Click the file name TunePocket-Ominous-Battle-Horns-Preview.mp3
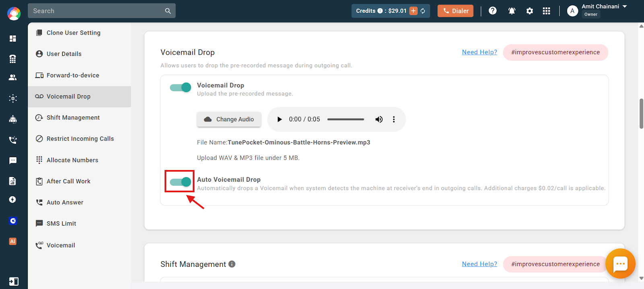Screen dimensions: 644x289 pos(299,142)
